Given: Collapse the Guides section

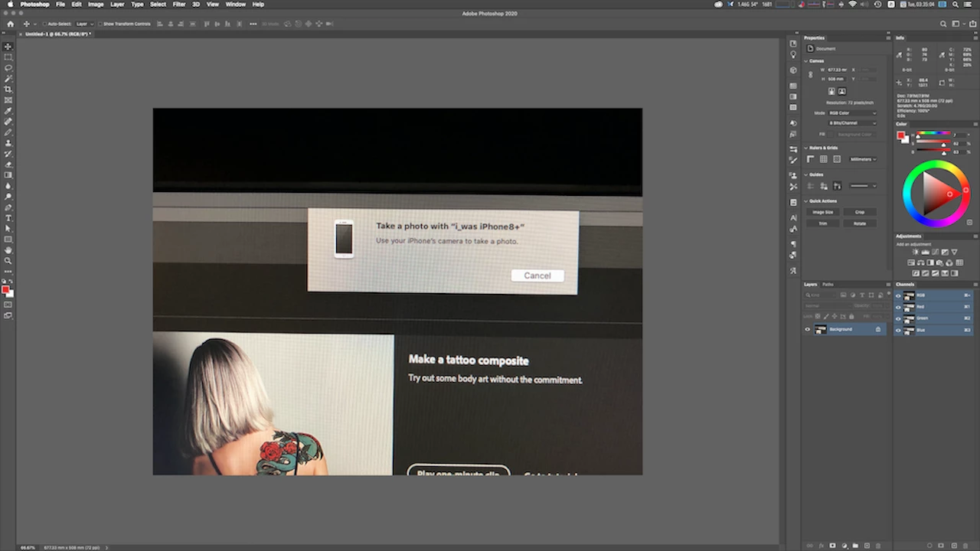Looking at the screenshot, I should click(806, 174).
